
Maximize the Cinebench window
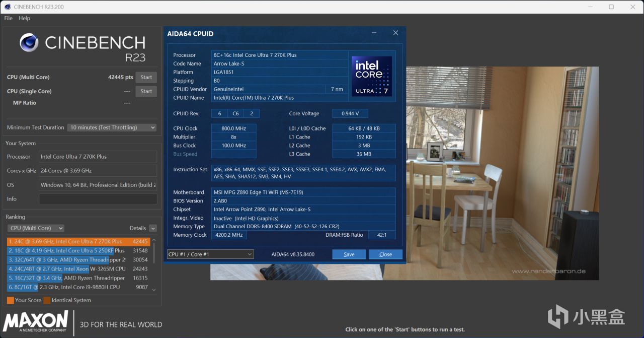point(611,7)
